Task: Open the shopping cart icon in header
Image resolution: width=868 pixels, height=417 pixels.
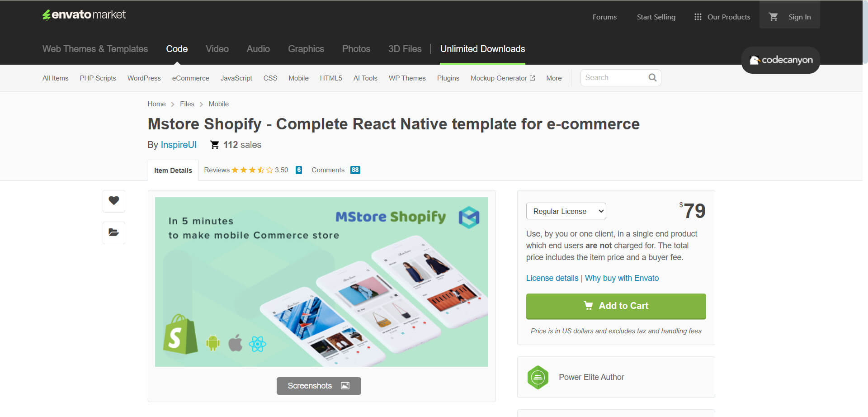Action: click(774, 17)
